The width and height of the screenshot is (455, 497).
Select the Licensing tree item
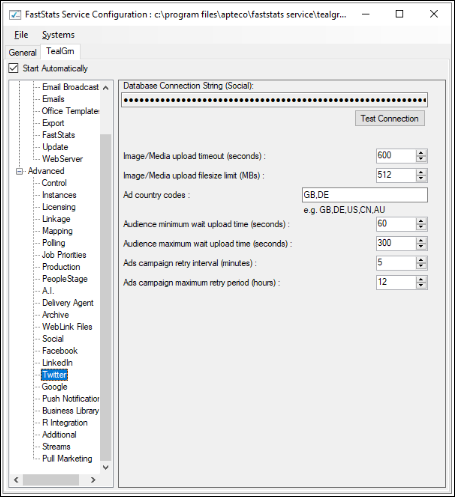click(x=59, y=207)
